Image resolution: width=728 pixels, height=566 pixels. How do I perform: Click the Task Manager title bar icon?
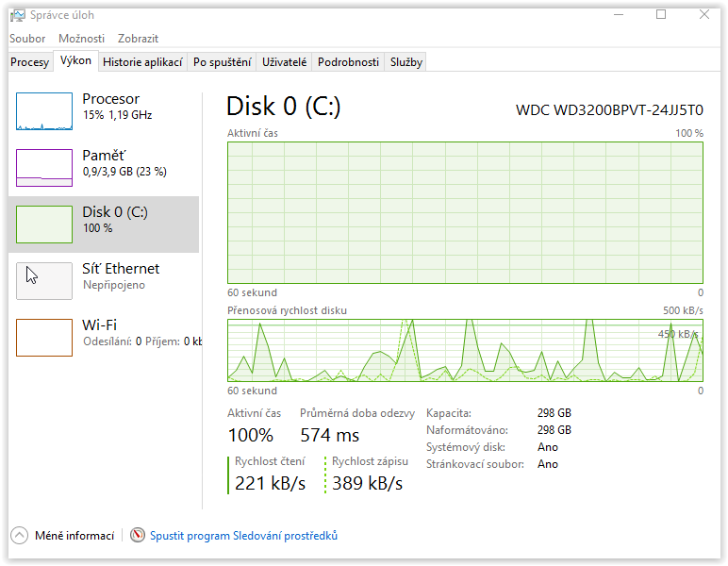18,15
